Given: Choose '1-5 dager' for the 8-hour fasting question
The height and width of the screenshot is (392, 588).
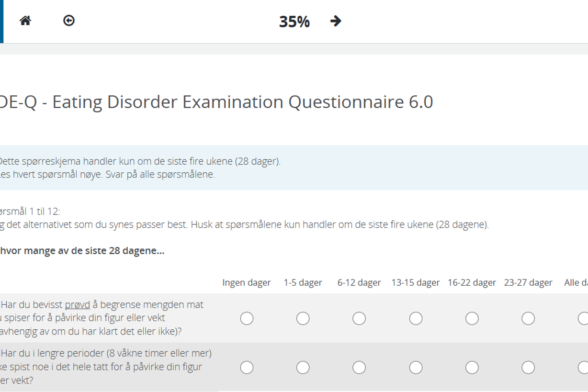Looking at the screenshot, I should (x=303, y=367).
